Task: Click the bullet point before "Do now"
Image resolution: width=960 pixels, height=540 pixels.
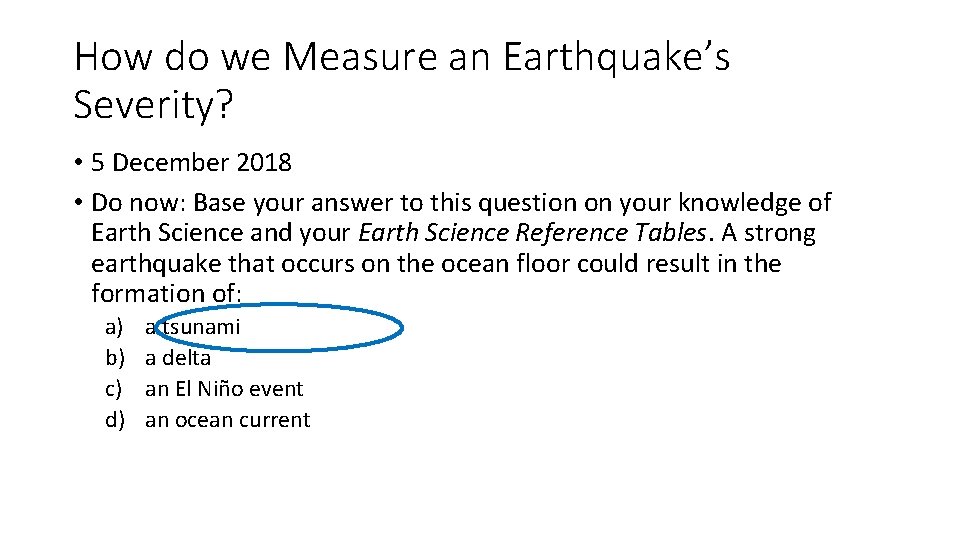Action: pos(78,203)
